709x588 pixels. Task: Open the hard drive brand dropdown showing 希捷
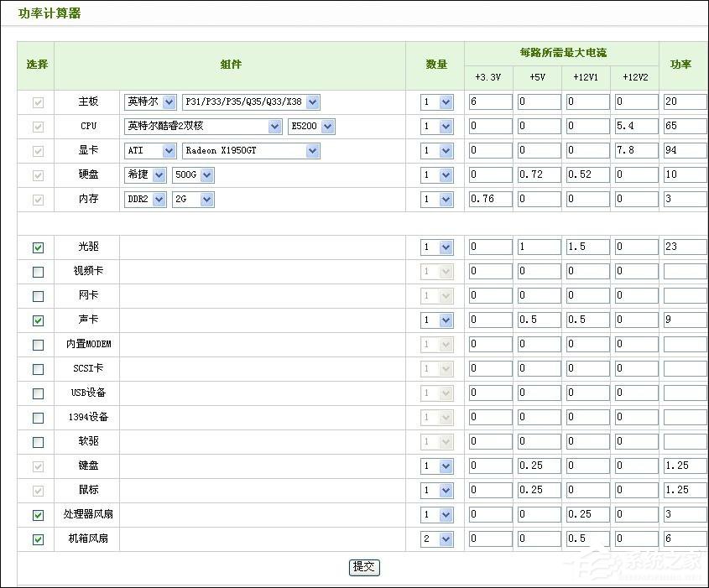click(144, 174)
